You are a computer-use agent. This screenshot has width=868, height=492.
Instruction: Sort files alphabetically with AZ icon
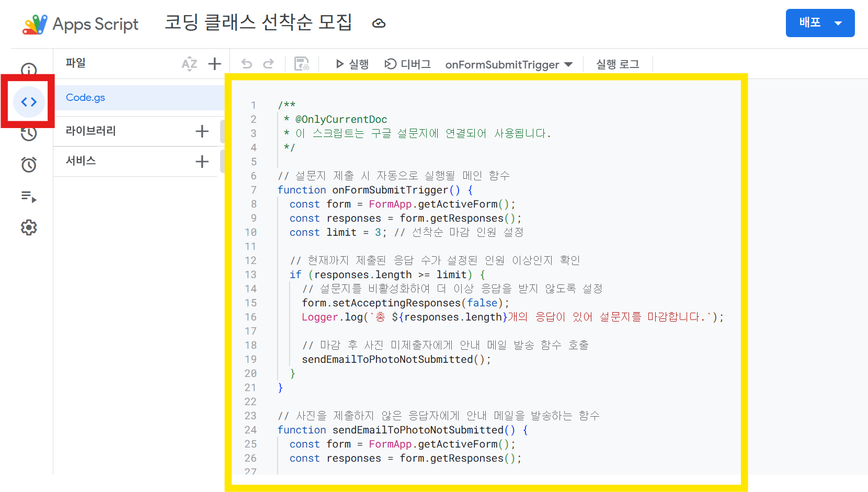tap(189, 64)
